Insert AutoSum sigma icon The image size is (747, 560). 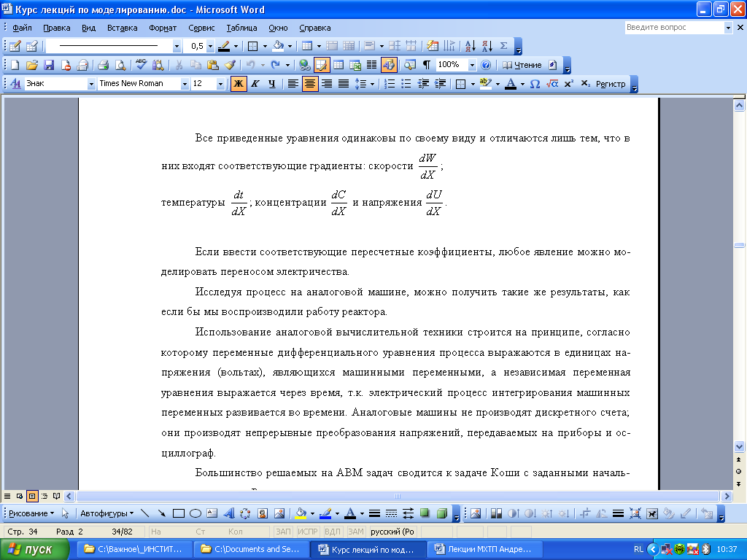(503, 46)
